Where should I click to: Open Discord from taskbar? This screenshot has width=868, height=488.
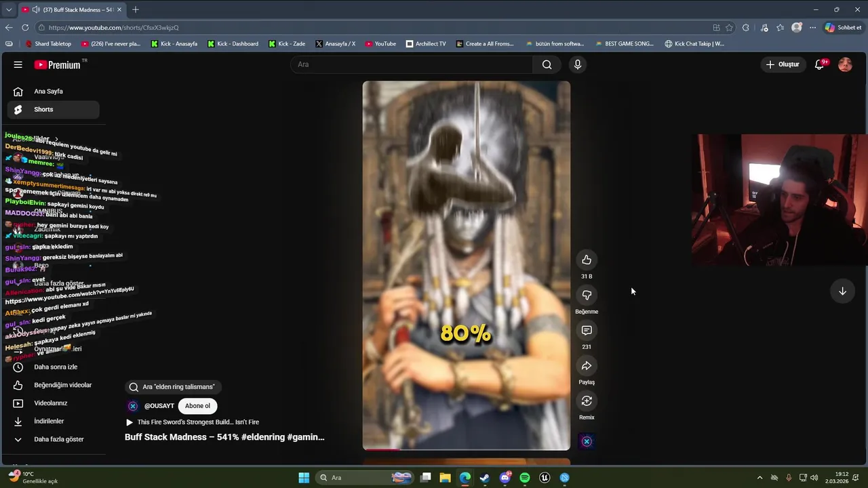(505, 478)
